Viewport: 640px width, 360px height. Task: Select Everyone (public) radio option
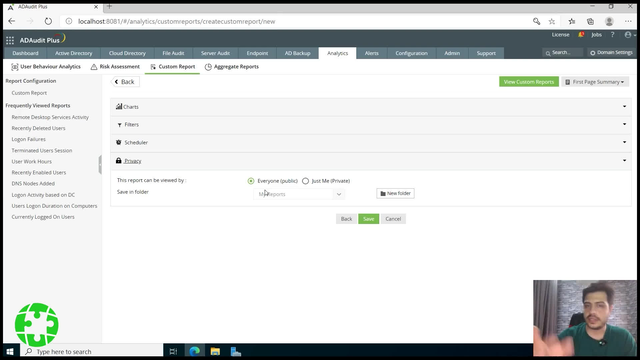[x=251, y=181]
